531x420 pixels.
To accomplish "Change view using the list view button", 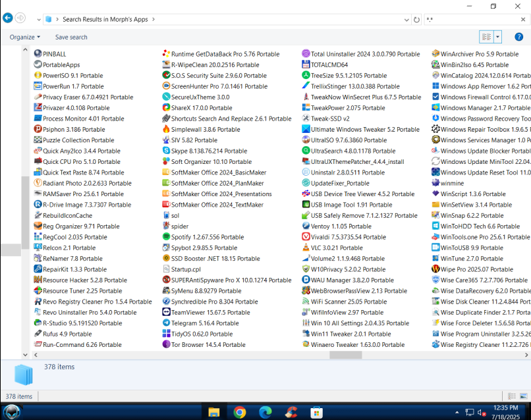I will tap(487, 37).
